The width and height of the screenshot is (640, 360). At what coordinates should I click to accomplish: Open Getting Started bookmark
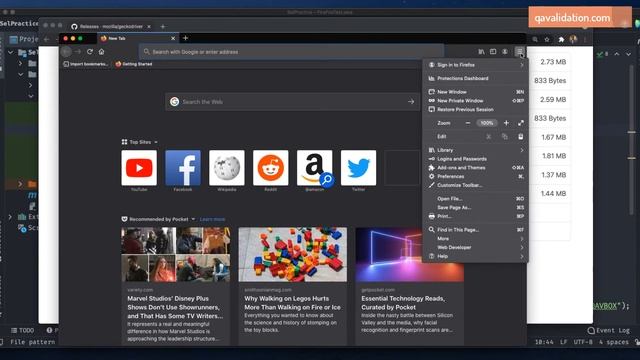coord(134,64)
